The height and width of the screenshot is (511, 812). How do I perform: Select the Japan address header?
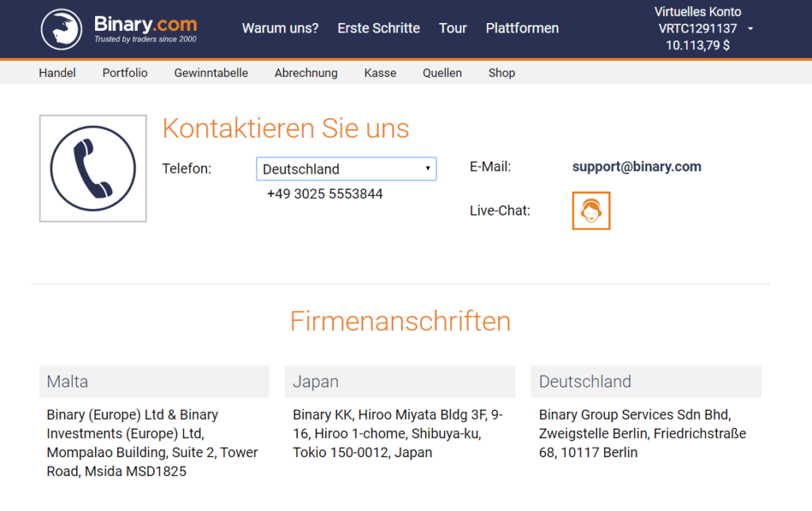pyautogui.click(x=400, y=382)
